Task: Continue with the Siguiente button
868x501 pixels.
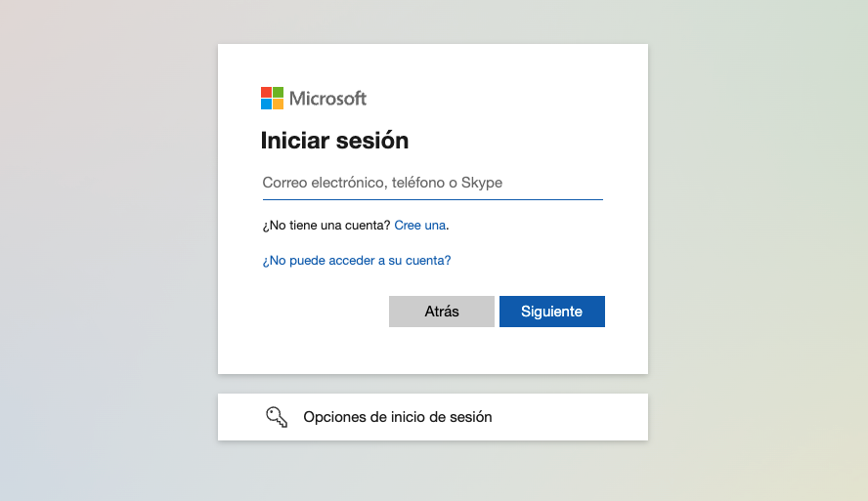Action: (552, 312)
